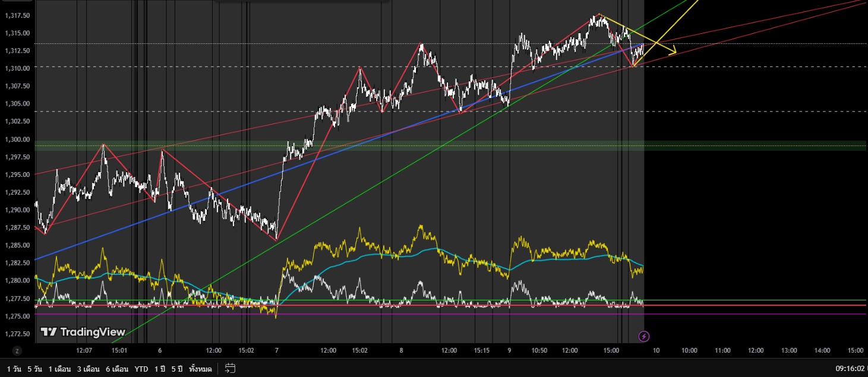Click the 1,300.00 price axis label
The image size is (868, 377).
17,140
